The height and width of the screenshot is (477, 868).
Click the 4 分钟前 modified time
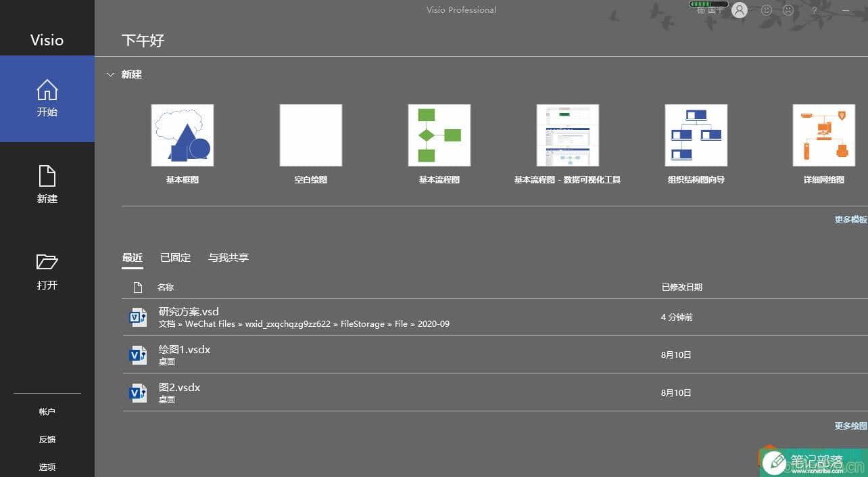coord(677,317)
